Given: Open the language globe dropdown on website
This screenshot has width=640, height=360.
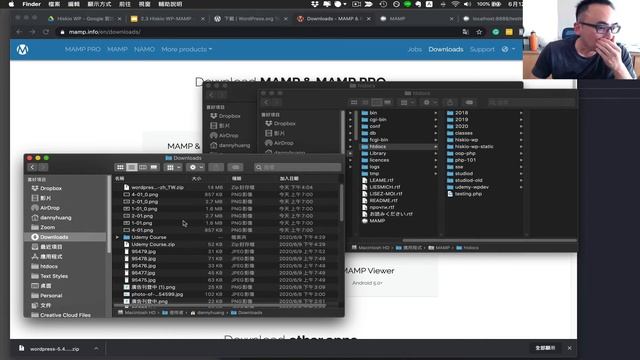Looking at the screenshot, I should 508,49.
